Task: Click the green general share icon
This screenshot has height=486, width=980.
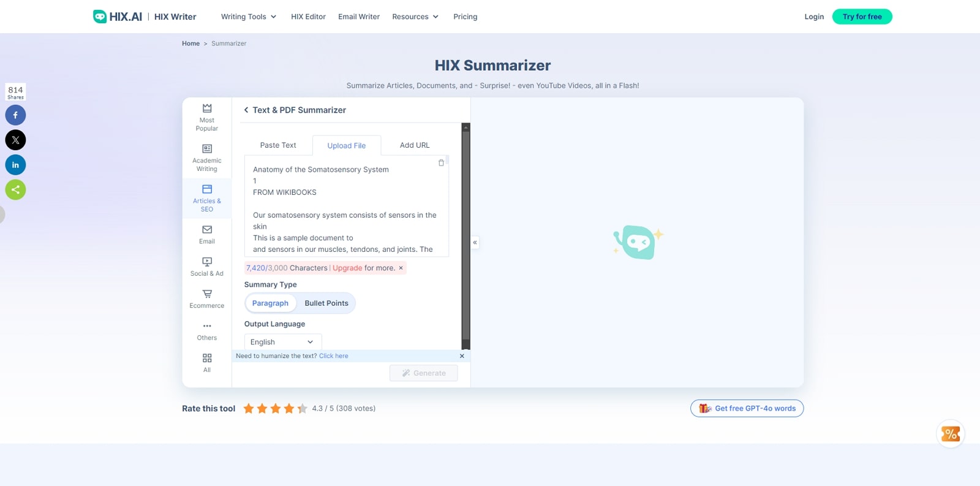Action: click(x=15, y=189)
